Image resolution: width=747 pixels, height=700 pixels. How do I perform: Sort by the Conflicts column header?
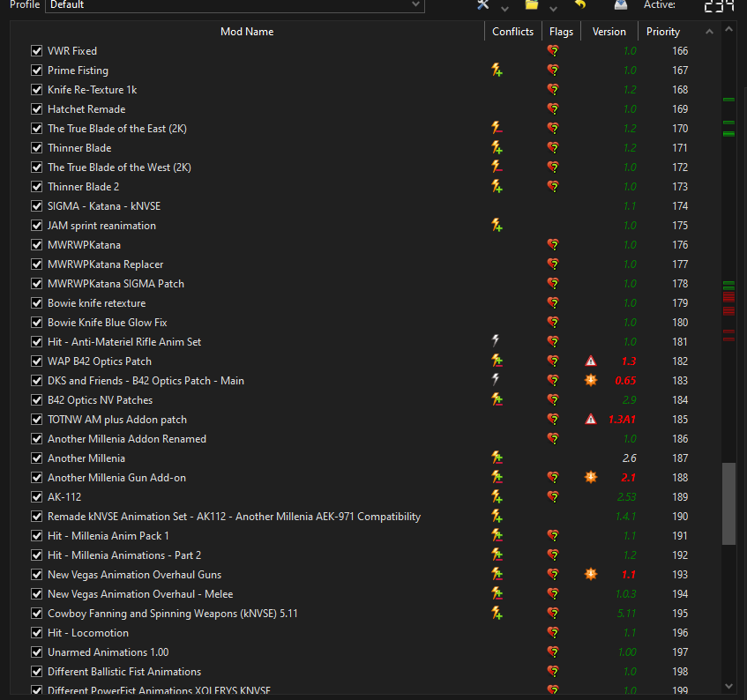pyautogui.click(x=513, y=32)
